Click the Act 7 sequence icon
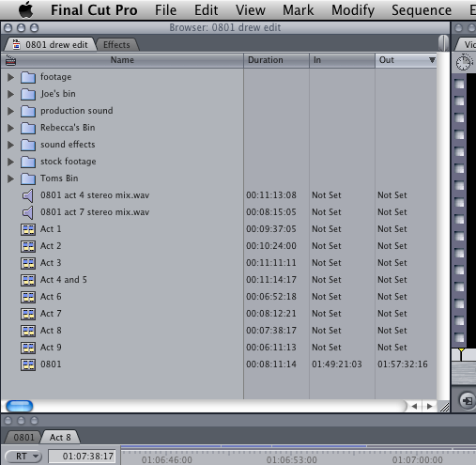Screen dimensions: 476x465 pyautogui.click(x=28, y=314)
